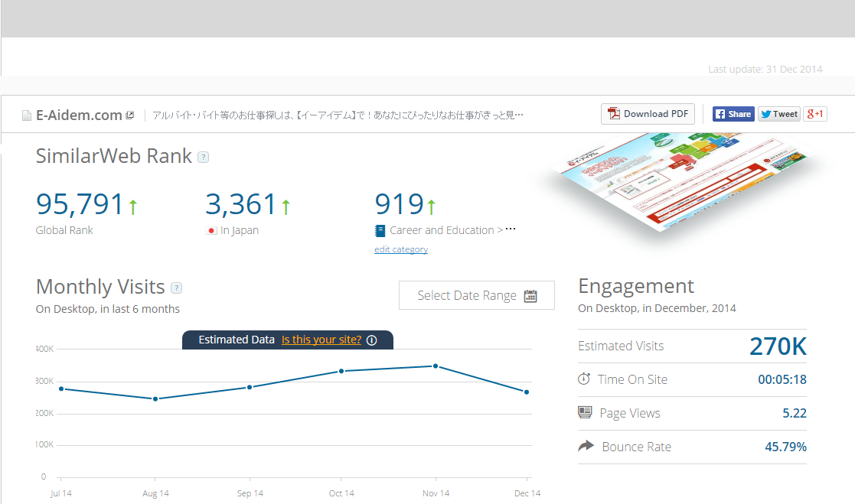Click the Page Views value 5.22

(795, 413)
